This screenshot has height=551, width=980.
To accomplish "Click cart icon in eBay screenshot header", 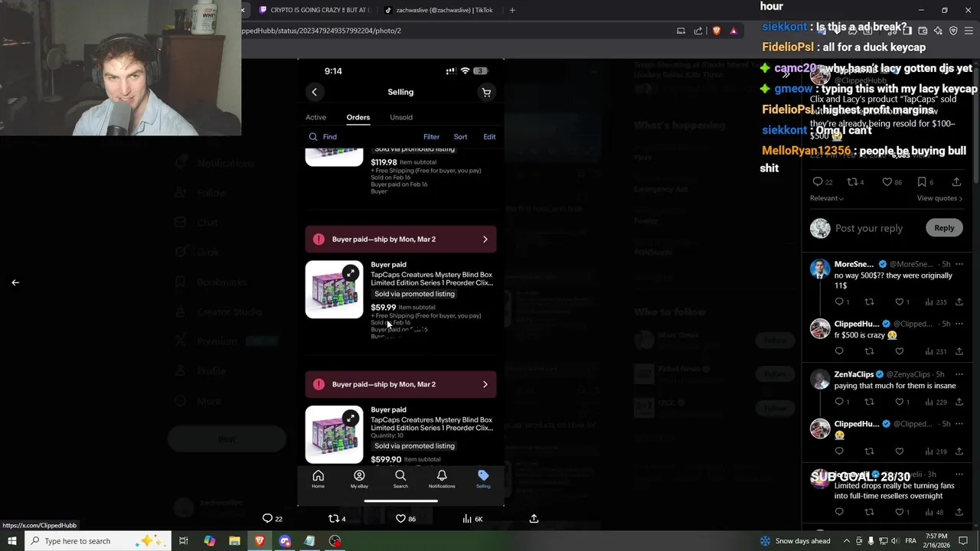I will 486,92.
